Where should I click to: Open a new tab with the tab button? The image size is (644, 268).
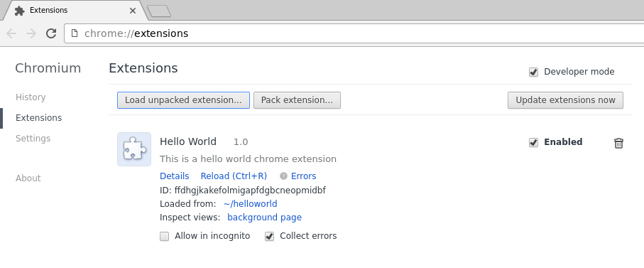coord(159,11)
